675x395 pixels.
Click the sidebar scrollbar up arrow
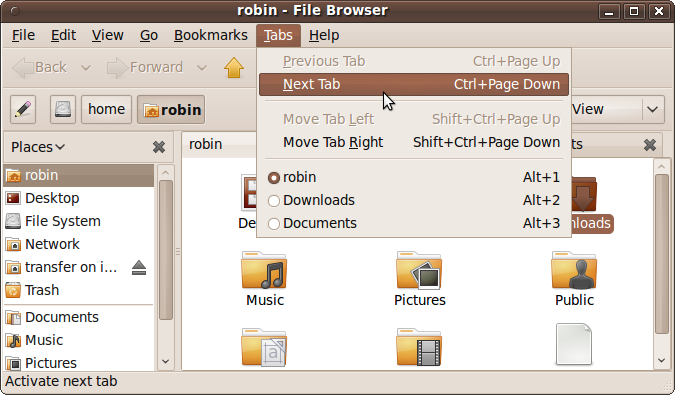[x=165, y=173]
